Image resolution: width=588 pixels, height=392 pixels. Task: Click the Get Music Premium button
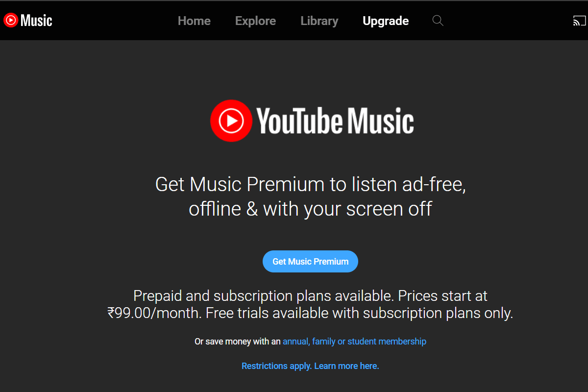click(x=310, y=262)
